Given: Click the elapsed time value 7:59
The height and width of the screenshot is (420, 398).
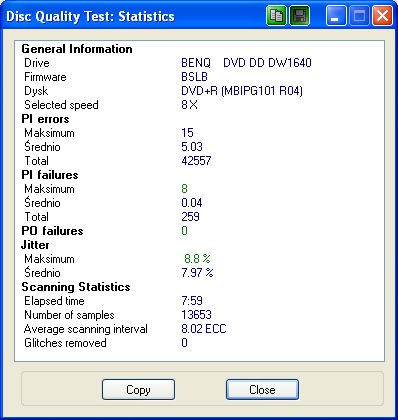Looking at the screenshot, I should [192, 301].
